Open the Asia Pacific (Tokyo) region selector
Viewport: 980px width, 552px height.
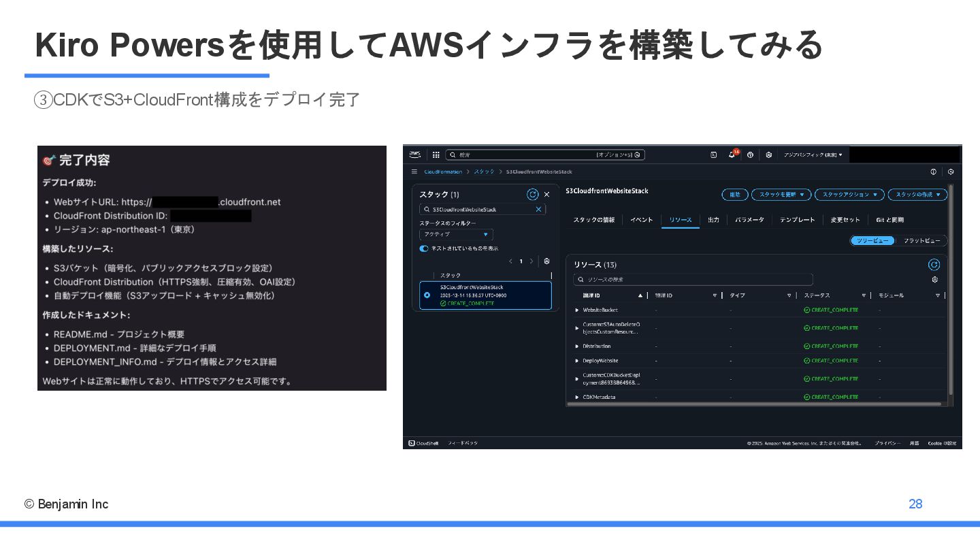click(x=813, y=155)
